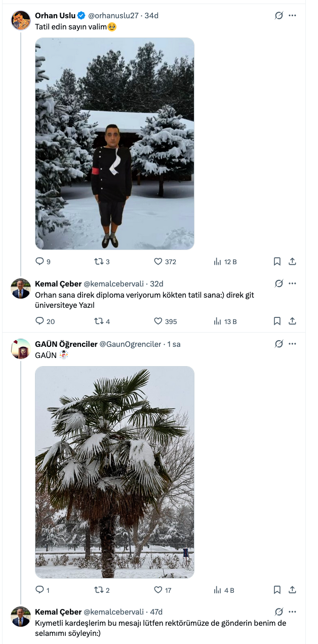Screen dimensions: 318x644
Task: Open snowy palm tree photo
Action: [x=114, y=472]
